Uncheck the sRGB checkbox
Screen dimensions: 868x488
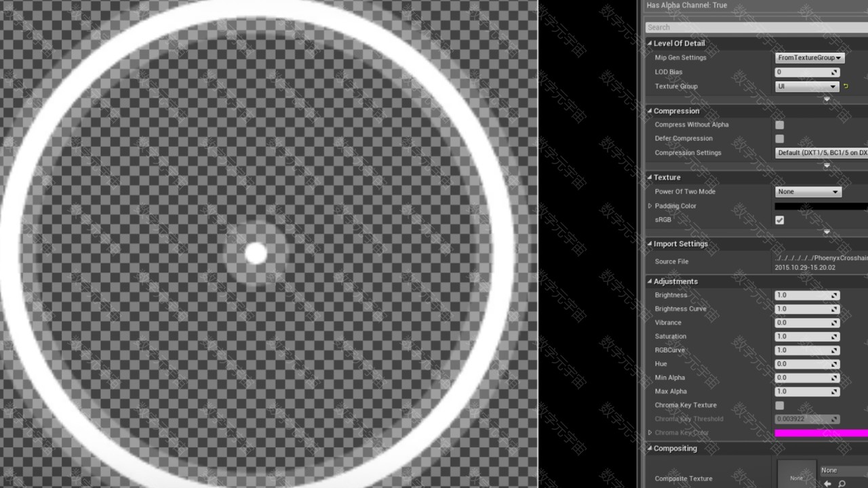tap(780, 220)
